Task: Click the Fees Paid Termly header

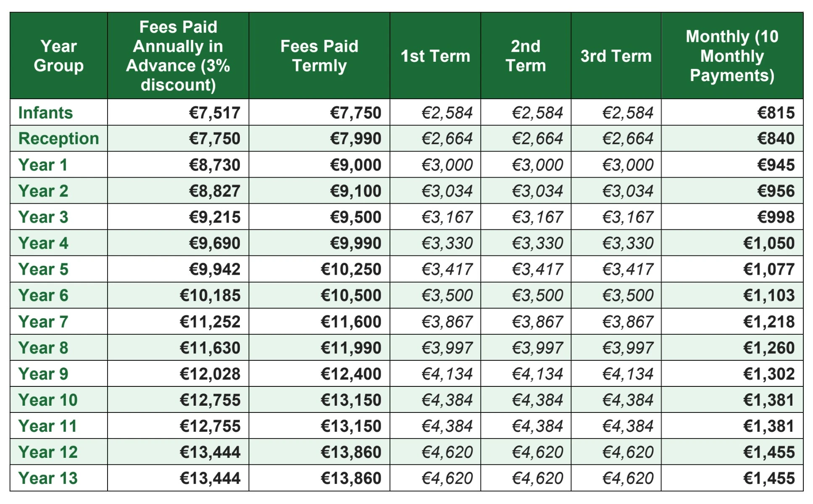Action: click(319, 56)
